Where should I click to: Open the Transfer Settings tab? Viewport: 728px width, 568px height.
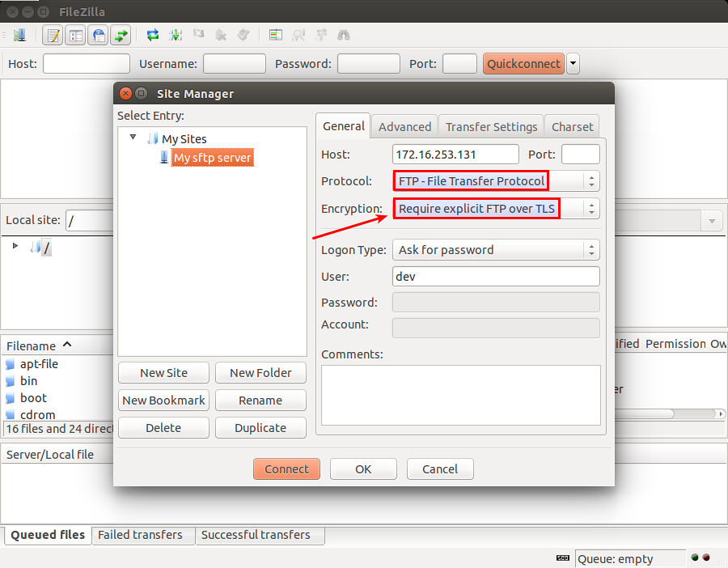(491, 127)
